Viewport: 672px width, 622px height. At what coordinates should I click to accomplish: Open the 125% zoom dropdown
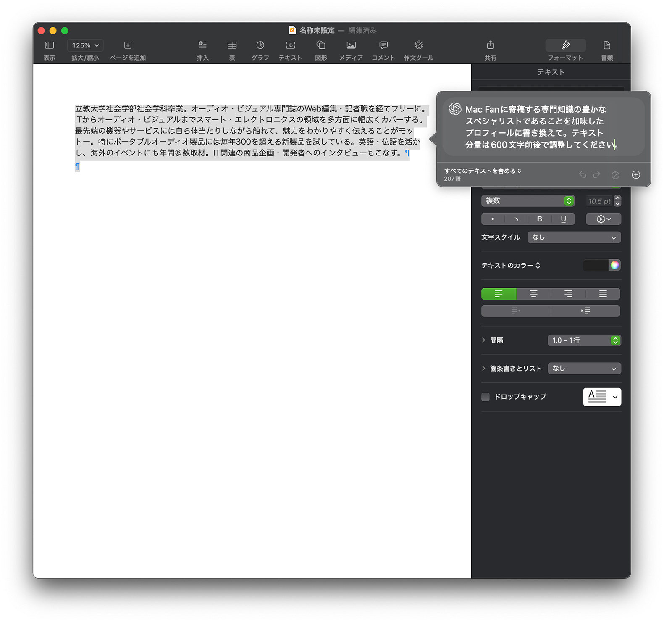(x=85, y=45)
